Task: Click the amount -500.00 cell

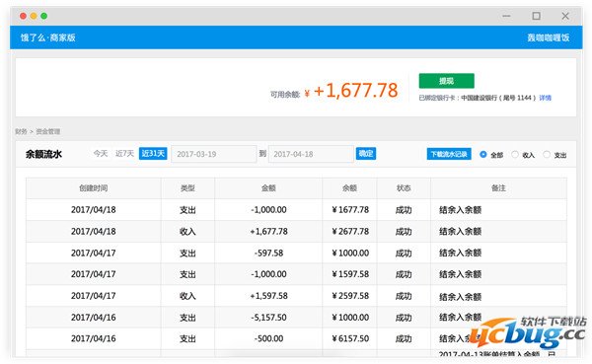Action: (268, 338)
